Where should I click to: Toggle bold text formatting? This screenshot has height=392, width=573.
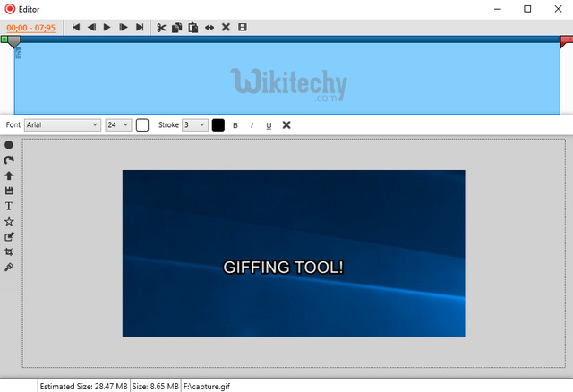click(235, 125)
